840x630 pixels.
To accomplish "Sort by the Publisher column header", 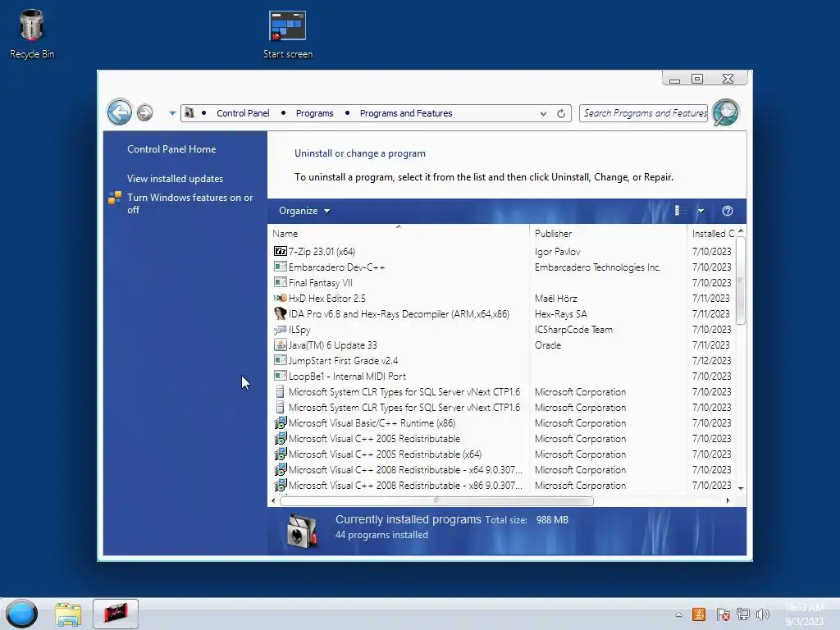I will pyautogui.click(x=608, y=234).
